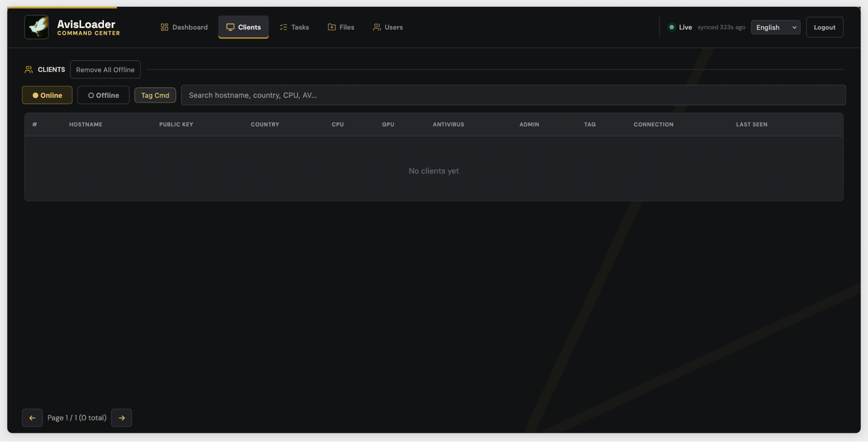Click the Logout button
Viewport: 868px width, 442px height.
(x=824, y=27)
